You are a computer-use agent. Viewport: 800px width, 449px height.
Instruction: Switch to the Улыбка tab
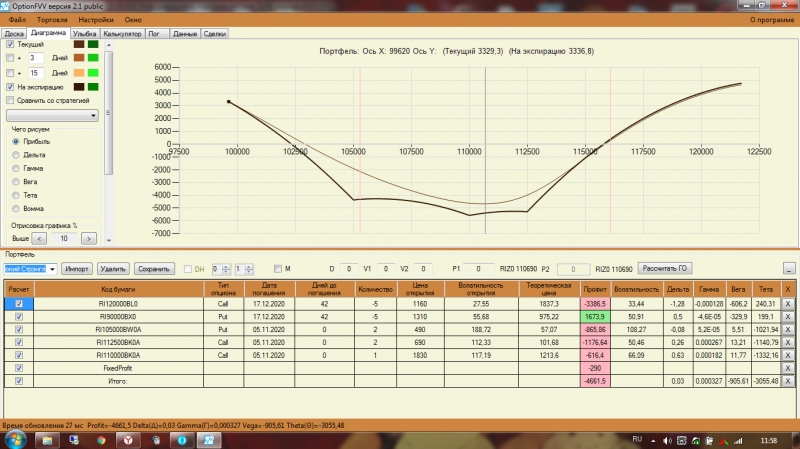(x=84, y=34)
